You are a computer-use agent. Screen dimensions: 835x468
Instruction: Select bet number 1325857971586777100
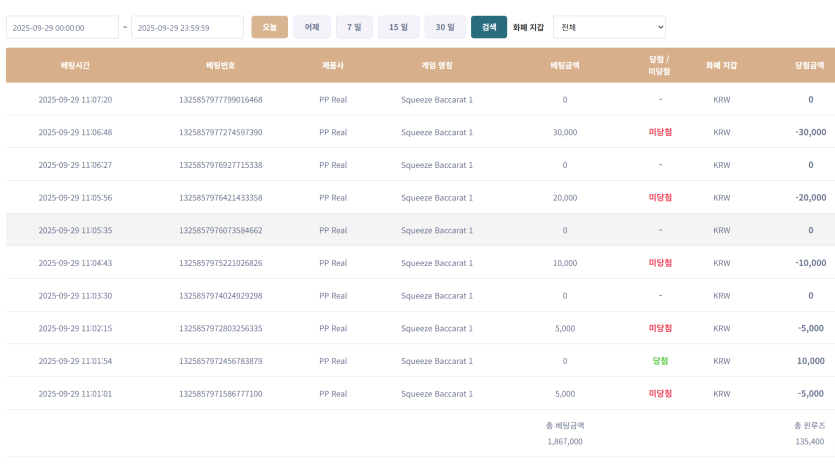click(220, 394)
